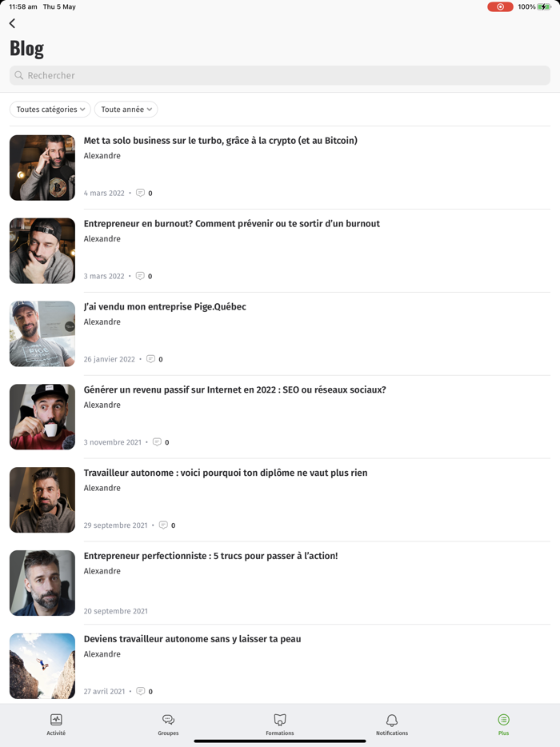Focus the Rechercher search field
The width and height of the screenshot is (560, 747).
point(280,75)
